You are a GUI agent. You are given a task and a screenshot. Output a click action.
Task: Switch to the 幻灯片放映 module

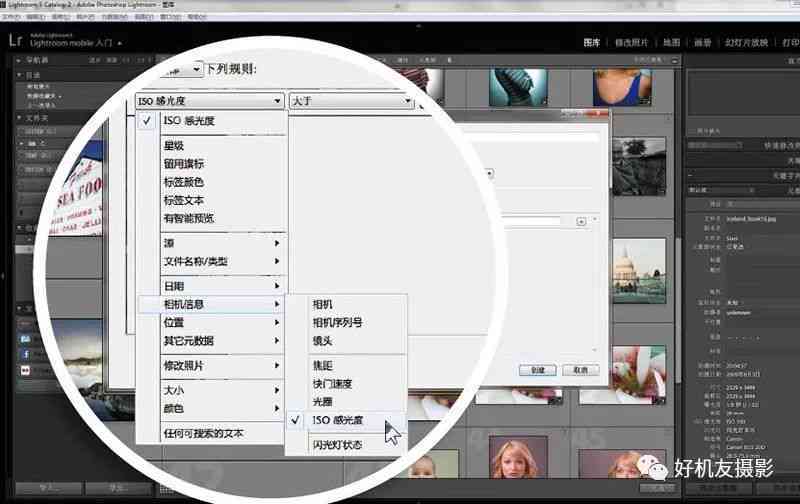point(746,43)
